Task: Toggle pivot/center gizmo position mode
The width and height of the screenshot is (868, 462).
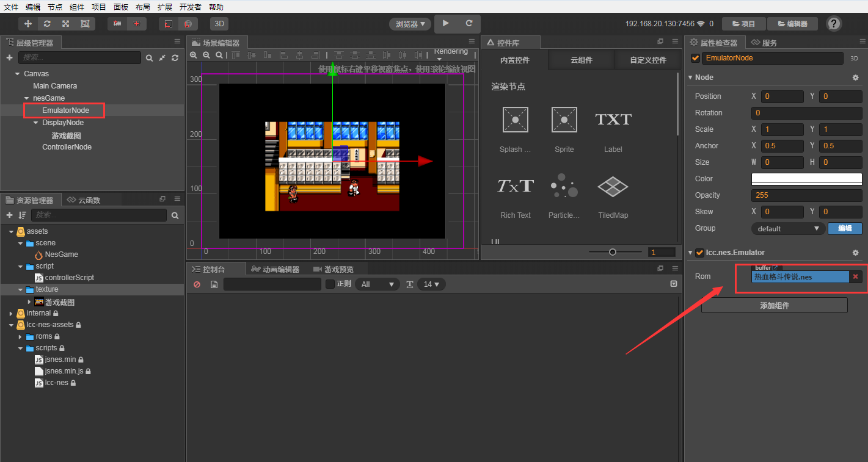Action: coord(136,24)
